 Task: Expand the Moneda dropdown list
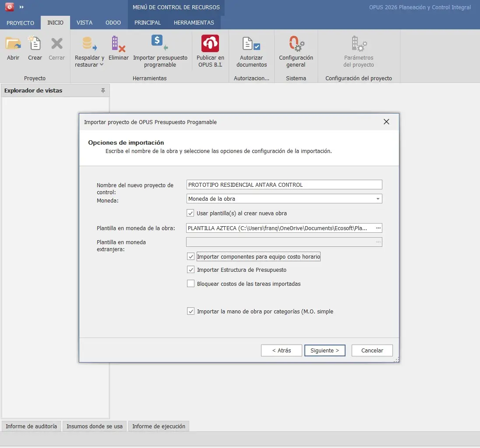pyautogui.click(x=378, y=199)
